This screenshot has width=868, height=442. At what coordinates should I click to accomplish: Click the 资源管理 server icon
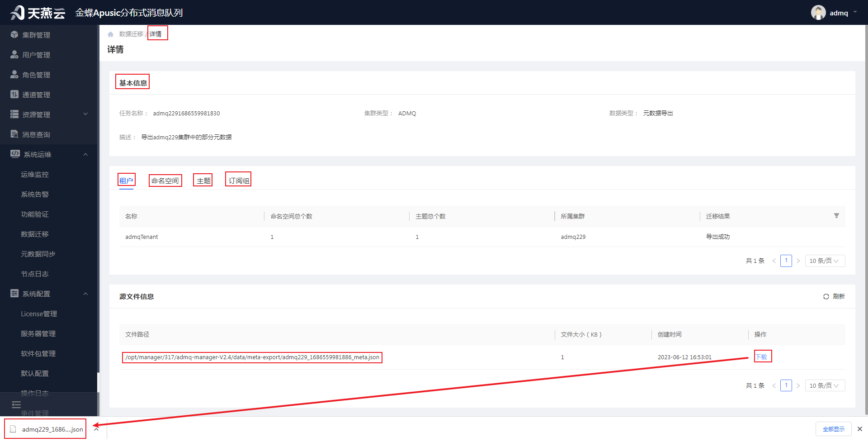(14, 114)
